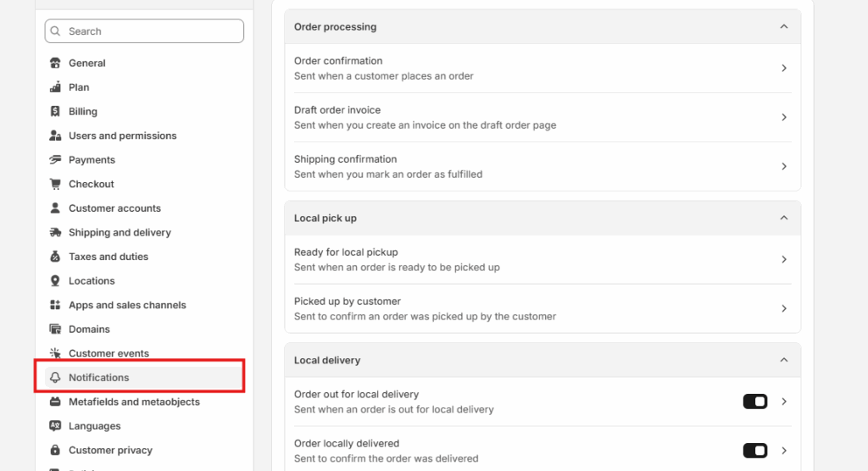868x471 pixels.
Task: Click the Checkout cart icon
Action: [x=56, y=184]
